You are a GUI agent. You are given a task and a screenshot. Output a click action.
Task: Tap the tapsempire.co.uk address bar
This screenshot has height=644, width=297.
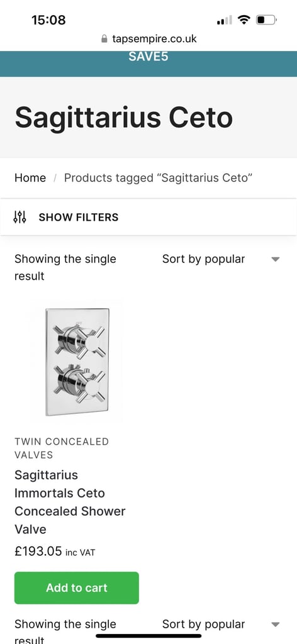(148, 39)
